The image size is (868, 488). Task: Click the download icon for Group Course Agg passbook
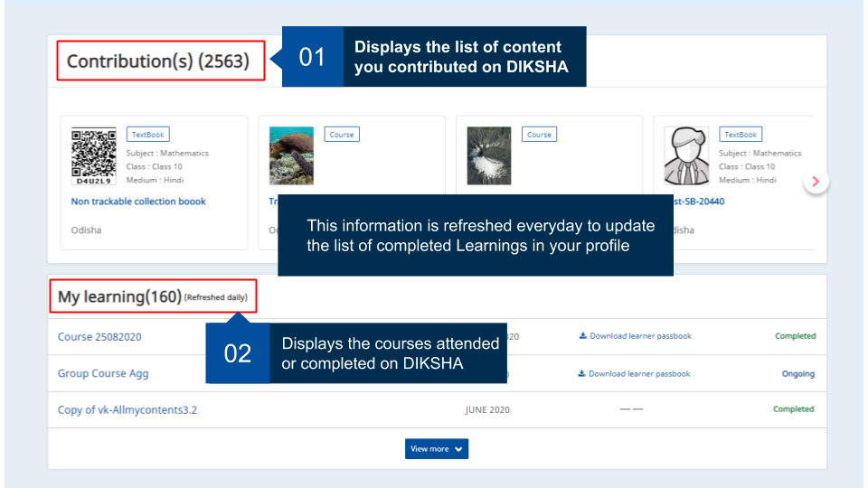581,373
